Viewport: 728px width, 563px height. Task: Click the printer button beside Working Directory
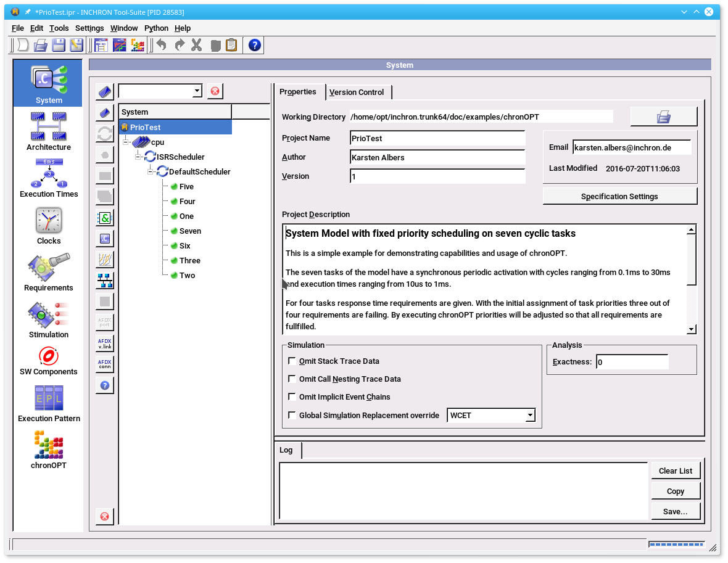pos(663,117)
